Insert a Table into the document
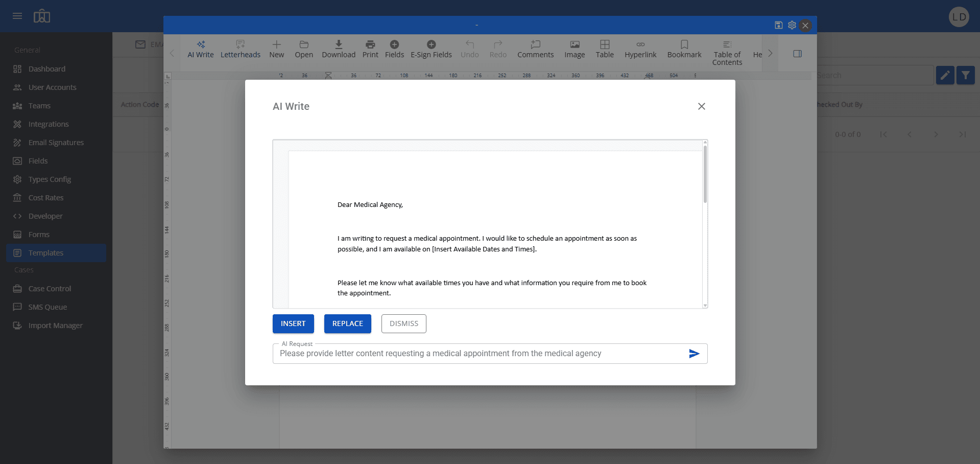The width and height of the screenshot is (980, 464). click(x=605, y=49)
